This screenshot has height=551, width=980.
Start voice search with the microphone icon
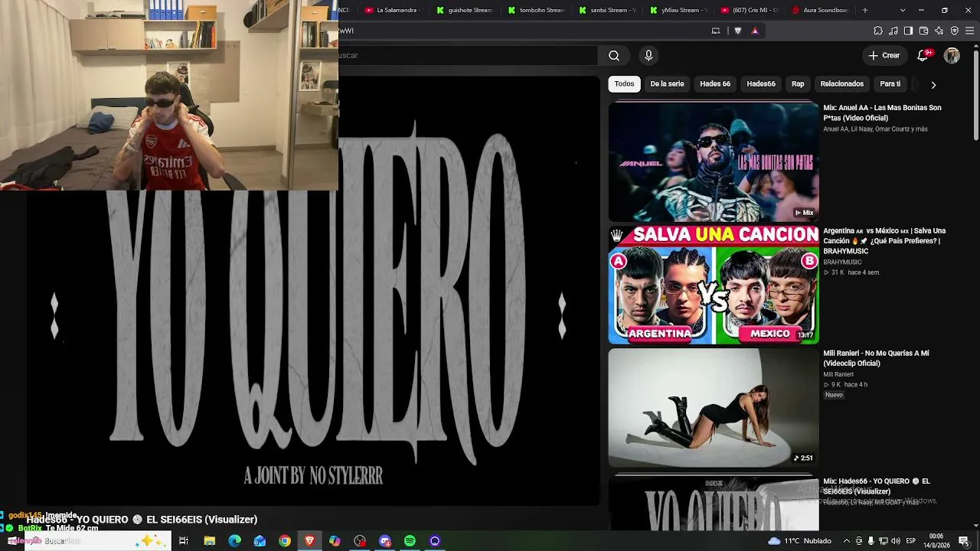[648, 55]
